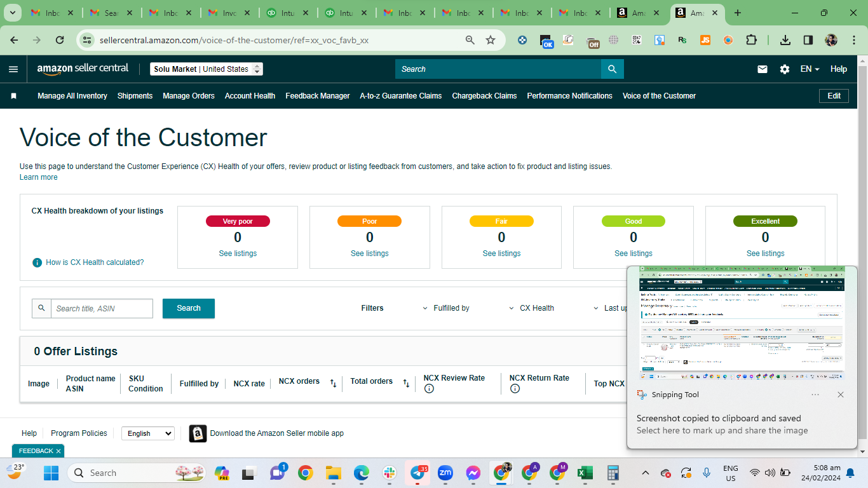Expand the Last updated filter dropdown
The height and width of the screenshot is (488, 868).
tap(611, 308)
